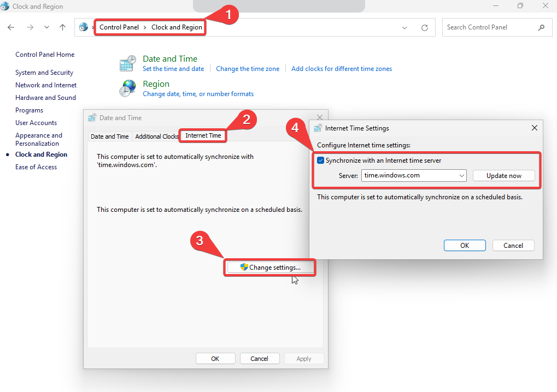Image resolution: width=557 pixels, height=392 pixels.
Task: Click the Update now button
Action: (504, 176)
